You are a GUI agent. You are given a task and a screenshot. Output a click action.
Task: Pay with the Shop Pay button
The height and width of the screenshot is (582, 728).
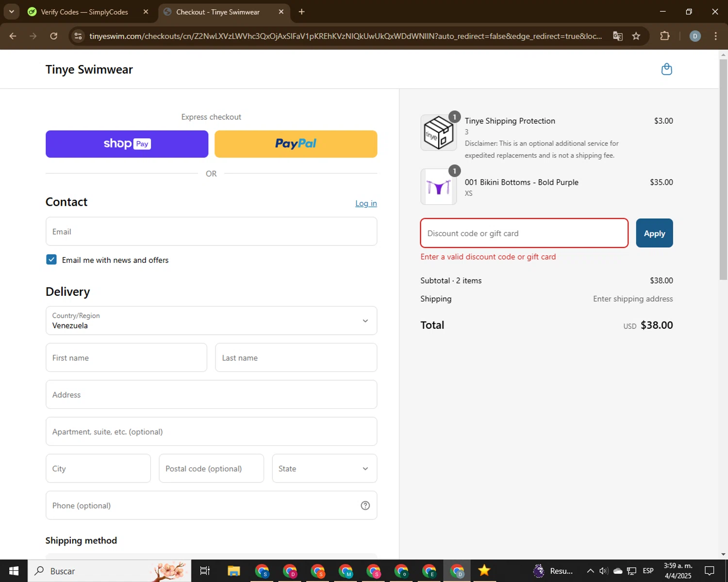pos(127,144)
